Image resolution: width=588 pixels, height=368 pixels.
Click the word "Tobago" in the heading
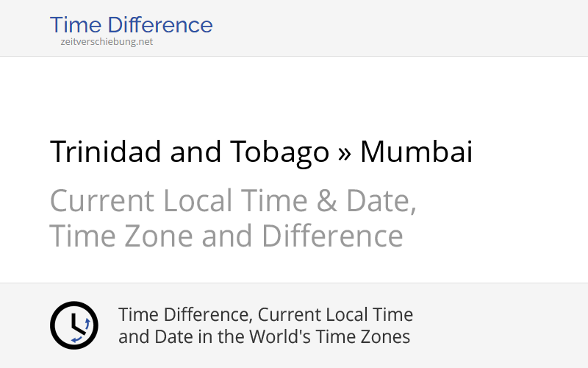click(279, 152)
